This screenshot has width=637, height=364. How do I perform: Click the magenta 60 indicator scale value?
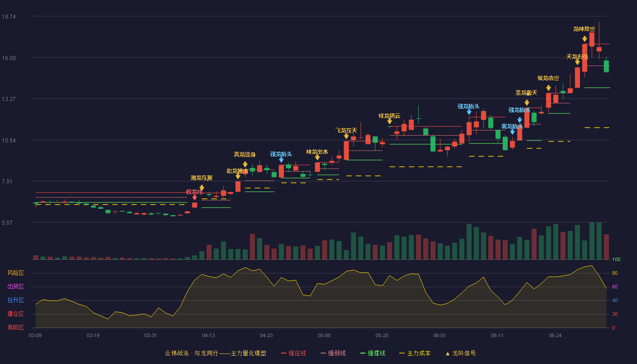pos(615,287)
